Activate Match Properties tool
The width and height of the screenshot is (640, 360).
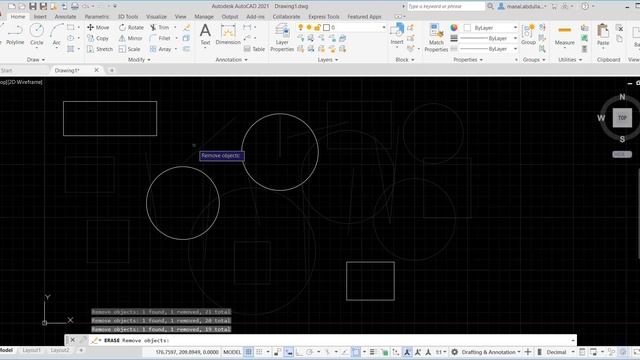click(x=436, y=38)
